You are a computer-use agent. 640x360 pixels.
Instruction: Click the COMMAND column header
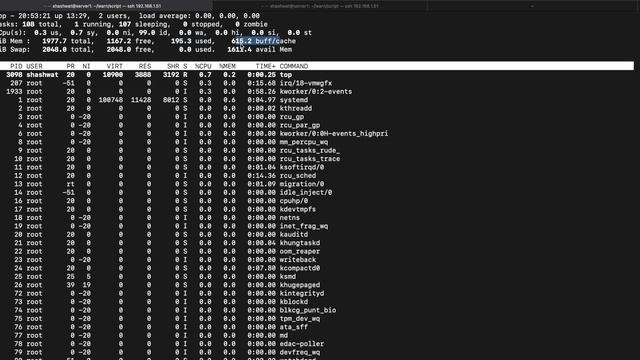tap(293, 66)
